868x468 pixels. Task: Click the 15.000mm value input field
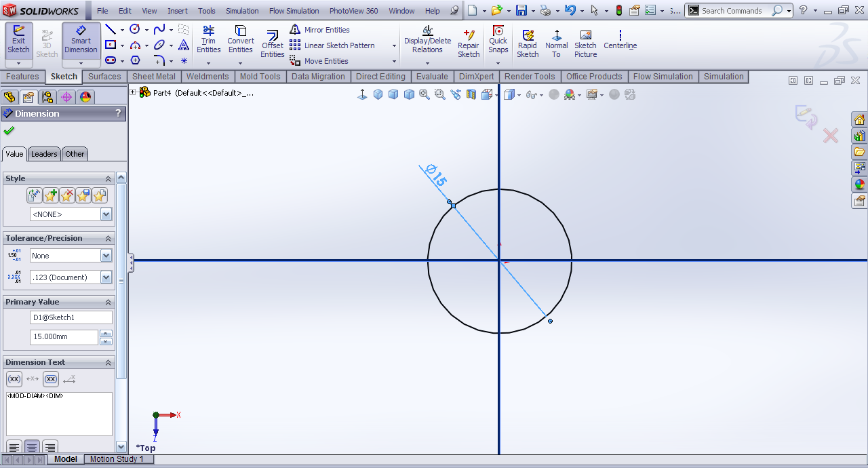(64, 337)
